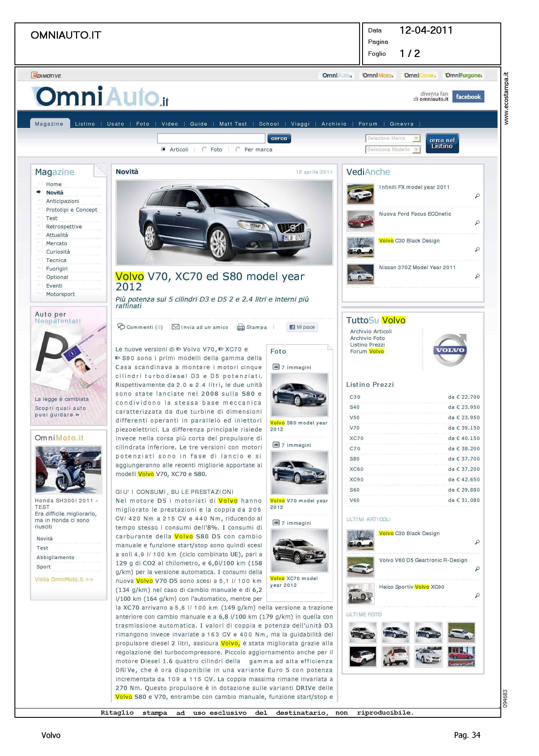This screenshot has width=539, height=756.
Task: Select the Articoli radio button
Action: pos(163,149)
